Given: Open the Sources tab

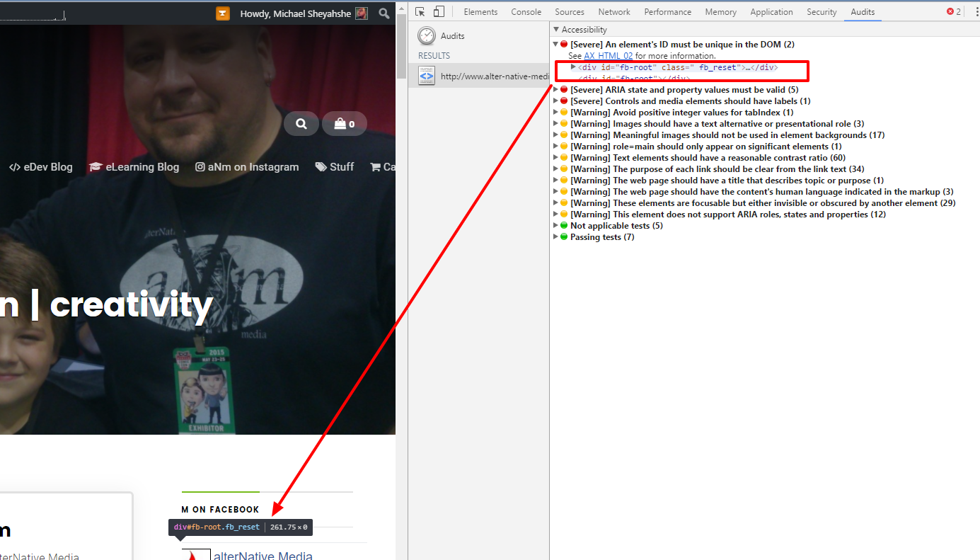Looking at the screenshot, I should coord(570,12).
